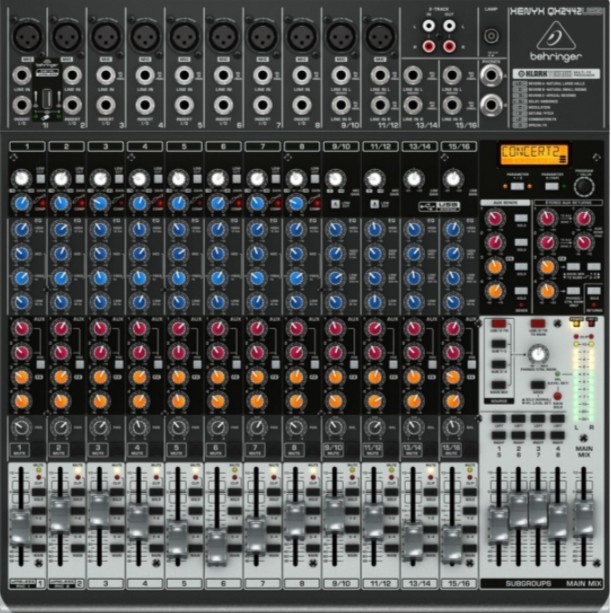Click the USB logo label above channel 13/14

439,206
